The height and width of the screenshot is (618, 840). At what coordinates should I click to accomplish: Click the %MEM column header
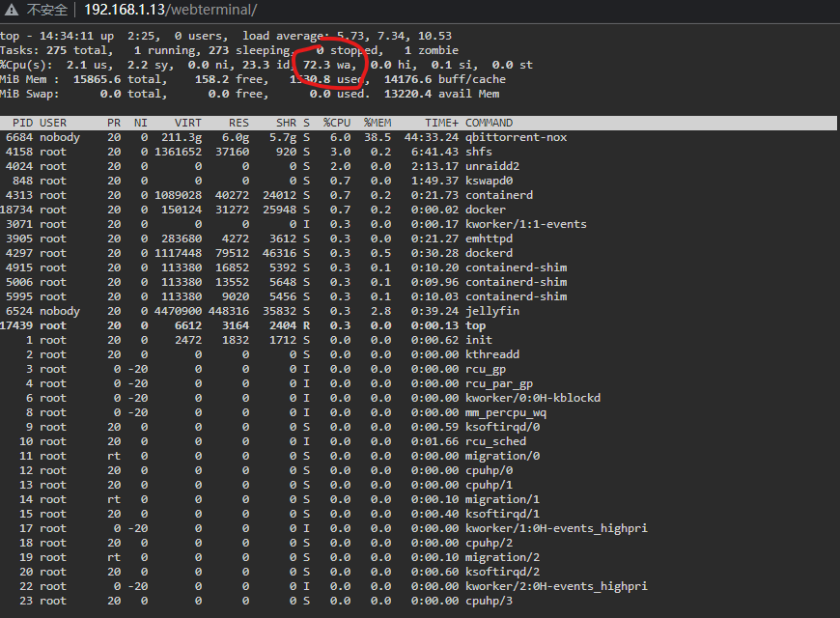click(x=378, y=123)
